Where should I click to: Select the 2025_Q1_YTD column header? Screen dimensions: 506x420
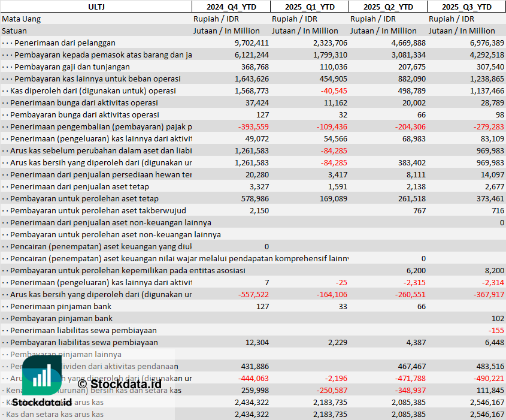(x=310, y=7)
